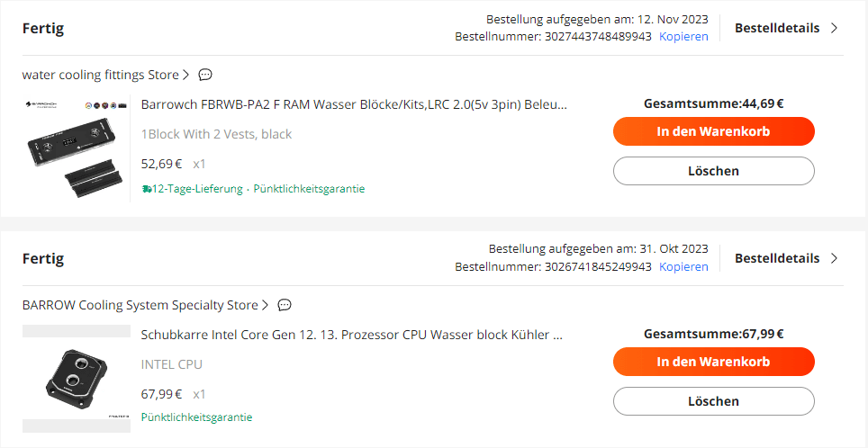
Task: Delete the 31. Okt 2023 order
Action: (x=713, y=401)
